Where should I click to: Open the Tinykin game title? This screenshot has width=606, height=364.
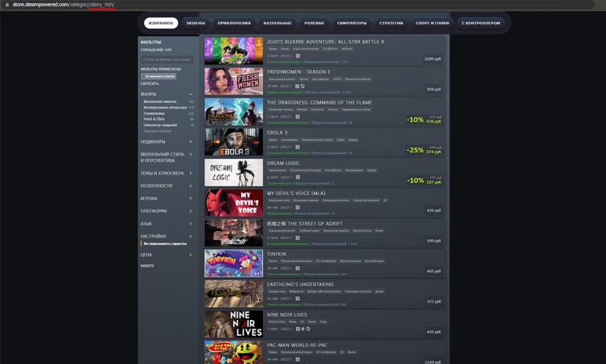click(276, 254)
